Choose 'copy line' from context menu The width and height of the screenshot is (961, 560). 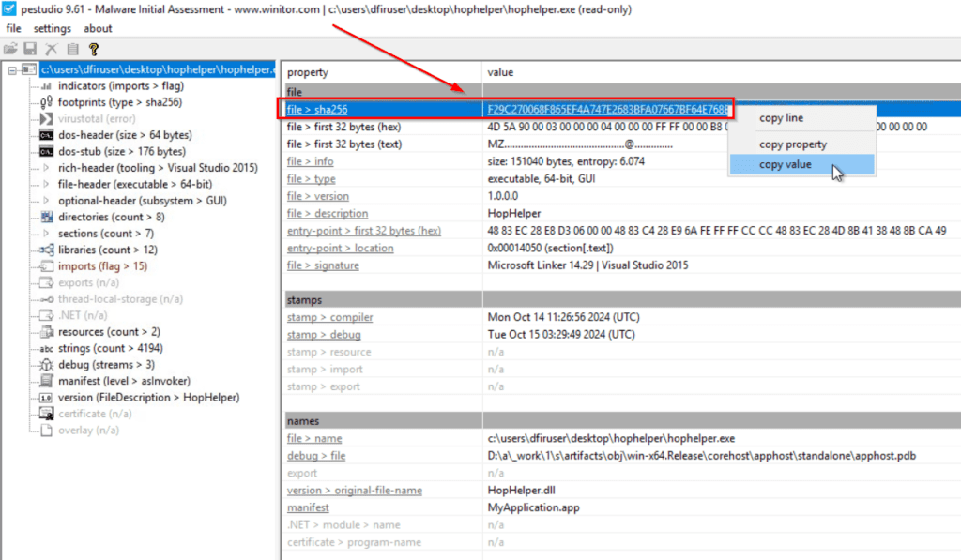point(781,118)
